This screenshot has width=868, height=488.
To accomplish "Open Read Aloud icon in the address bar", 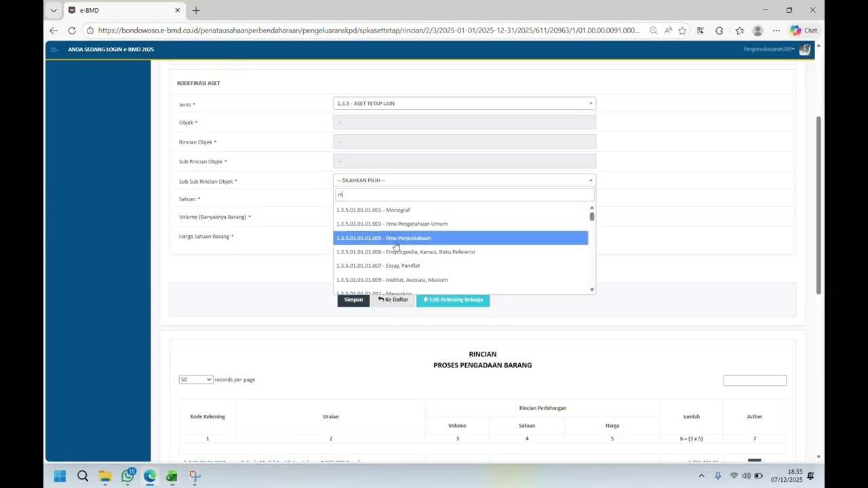I will (668, 30).
